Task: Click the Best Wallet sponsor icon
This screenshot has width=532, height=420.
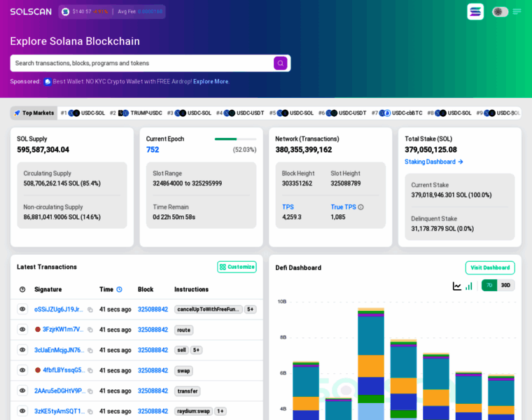Action: pyautogui.click(x=48, y=82)
